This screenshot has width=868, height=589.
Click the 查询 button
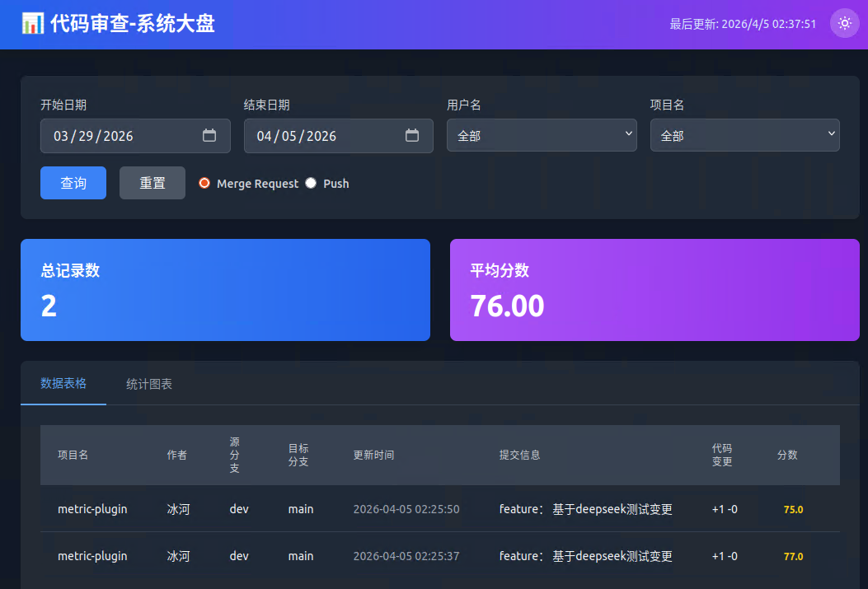pyautogui.click(x=73, y=183)
